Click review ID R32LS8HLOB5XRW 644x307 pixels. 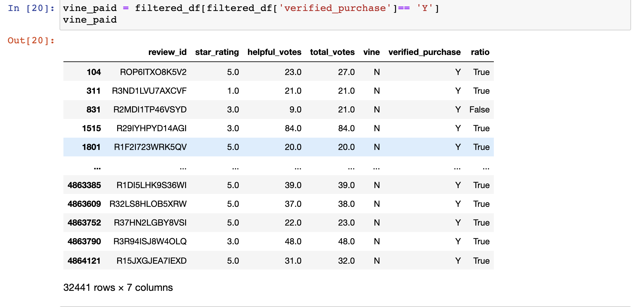click(148, 204)
